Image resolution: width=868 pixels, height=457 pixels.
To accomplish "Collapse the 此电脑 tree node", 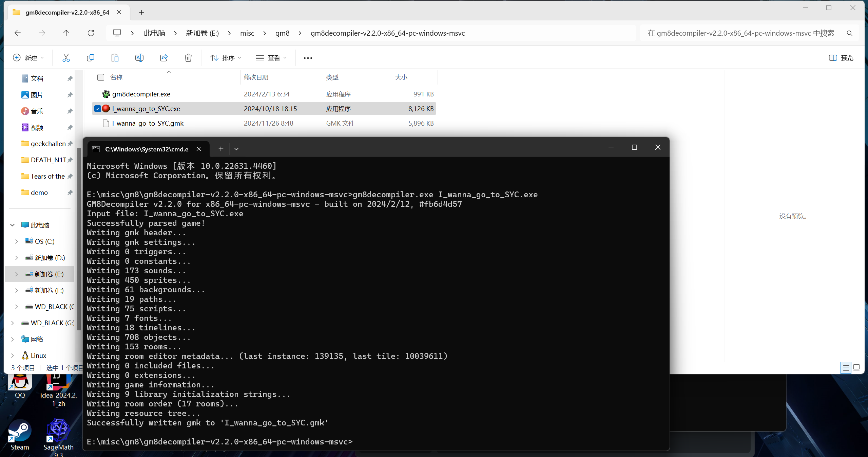I will click(13, 225).
